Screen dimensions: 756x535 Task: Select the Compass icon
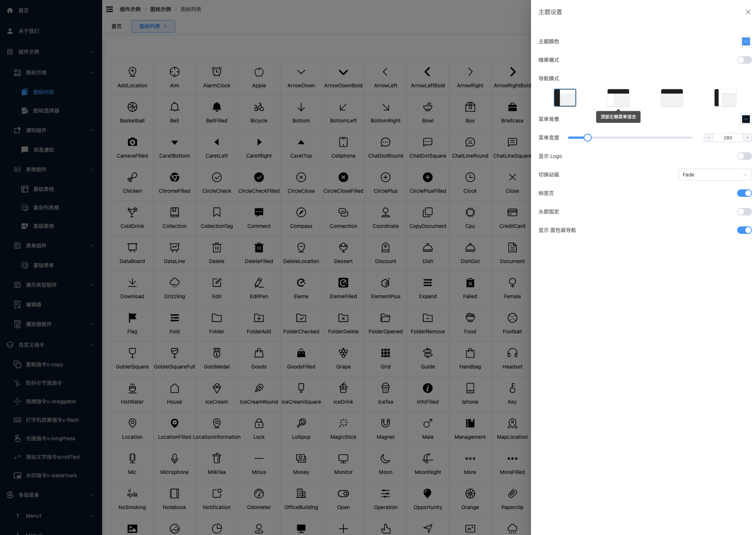(x=301, y=213)
